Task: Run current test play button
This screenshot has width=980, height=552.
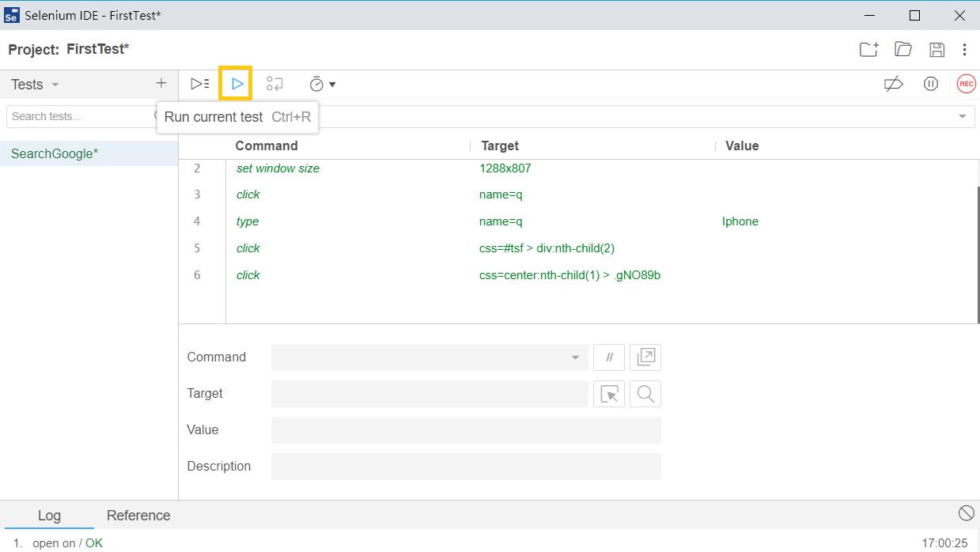Action: (x=236, y=84)
